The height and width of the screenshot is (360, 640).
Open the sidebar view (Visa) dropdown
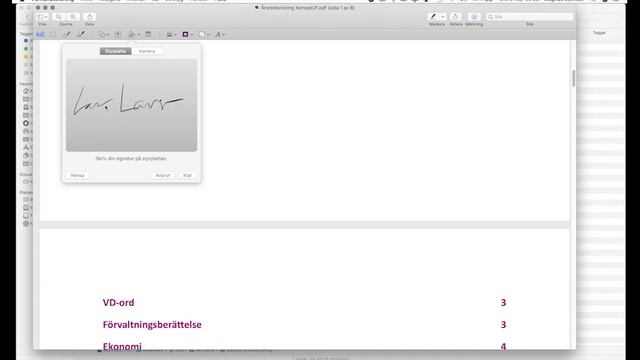(42, 17)
